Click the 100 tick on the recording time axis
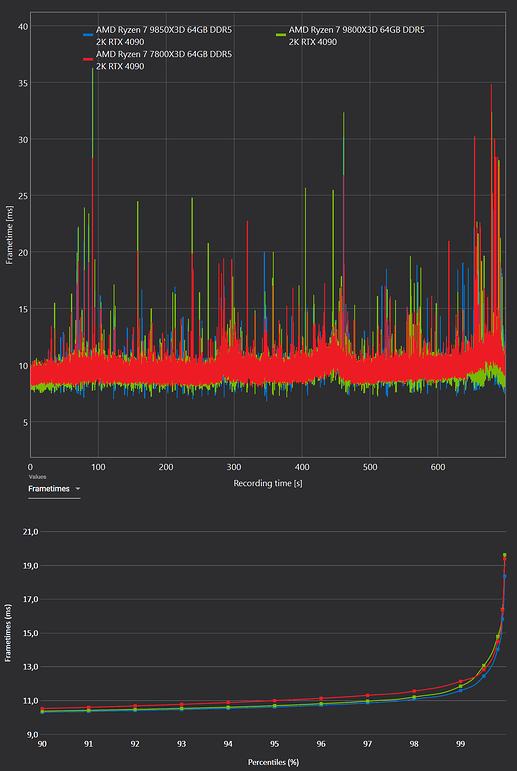 click(x=98, y=467)
